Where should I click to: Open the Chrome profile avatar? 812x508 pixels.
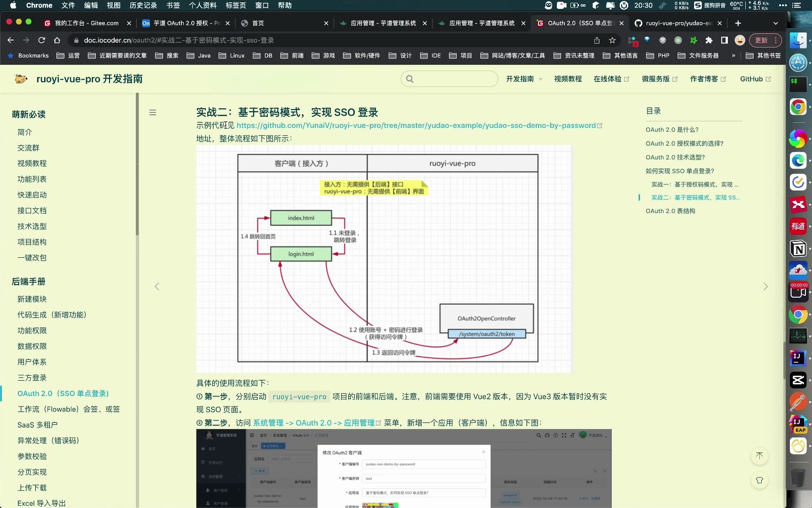coord(740,40)
